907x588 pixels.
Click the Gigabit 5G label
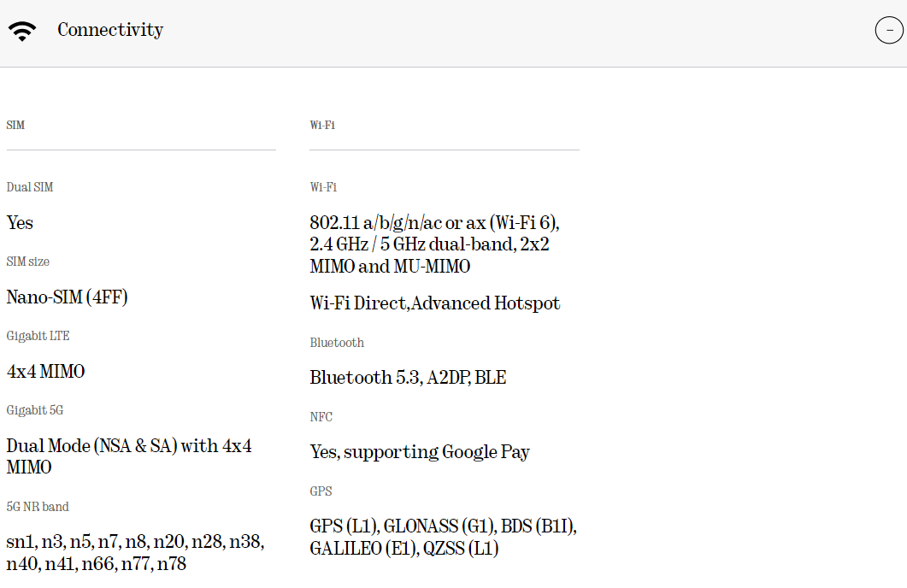click(x=35, y=410)
